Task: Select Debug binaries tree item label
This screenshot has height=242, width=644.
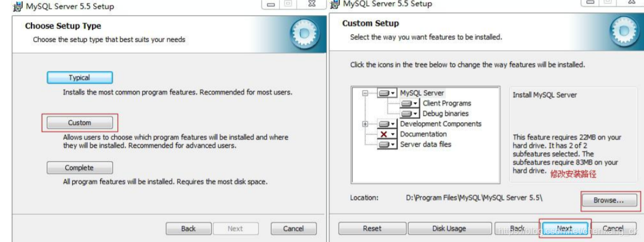Action: (x=445, y=113)
